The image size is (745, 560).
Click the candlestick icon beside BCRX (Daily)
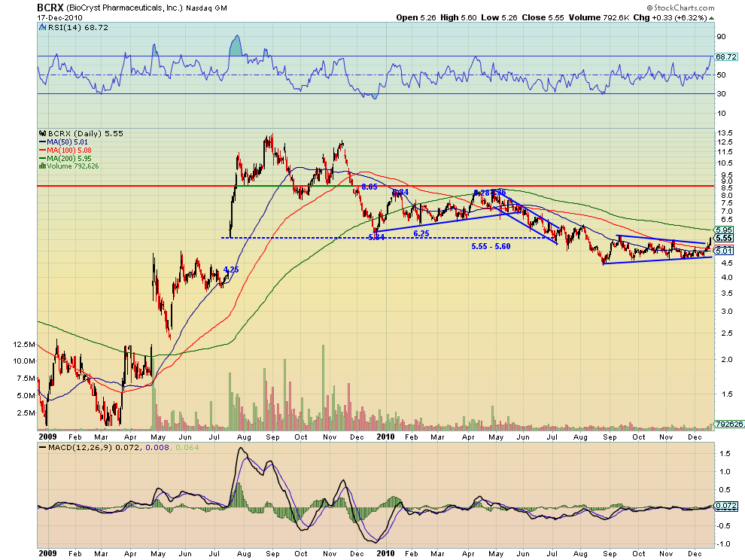(x=43, y=133)
